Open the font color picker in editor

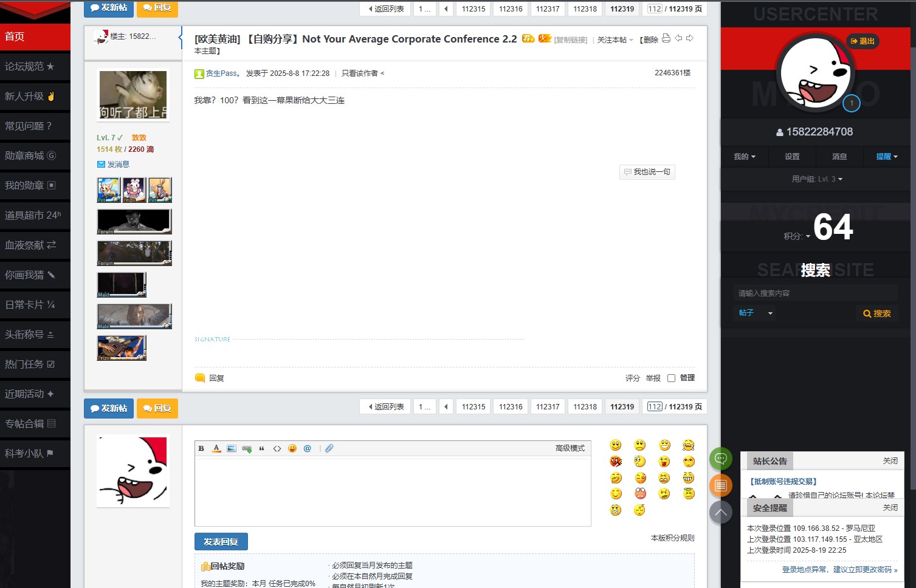(x=216, y=448)
